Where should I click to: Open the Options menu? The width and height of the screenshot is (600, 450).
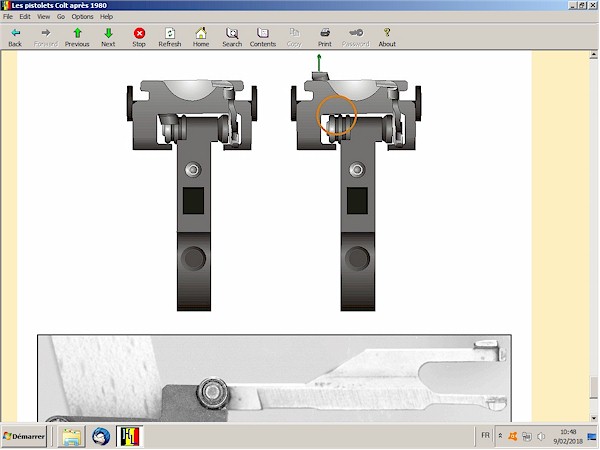click(x=82, y=17)
